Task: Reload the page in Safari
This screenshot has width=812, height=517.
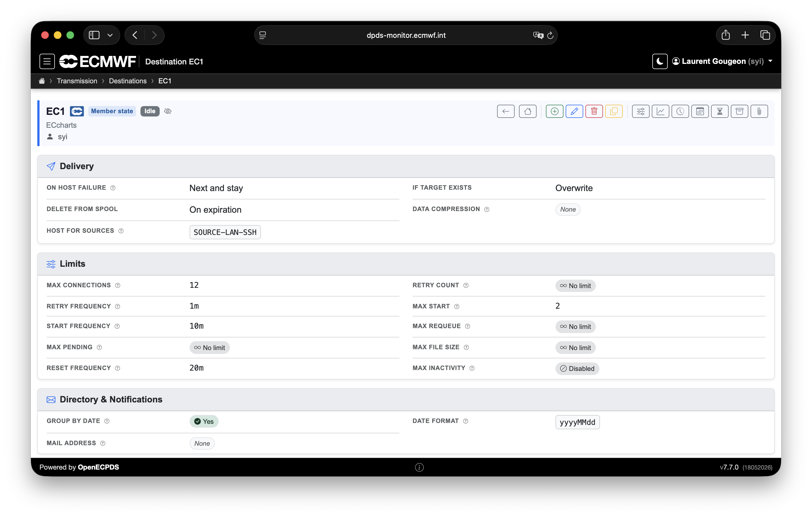Action: [550, 35]
